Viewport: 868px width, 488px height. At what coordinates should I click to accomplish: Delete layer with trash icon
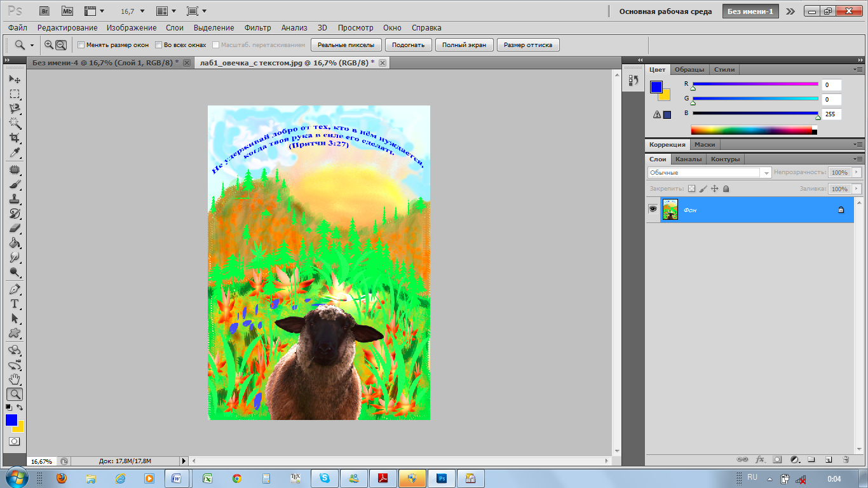coord(846,459)
